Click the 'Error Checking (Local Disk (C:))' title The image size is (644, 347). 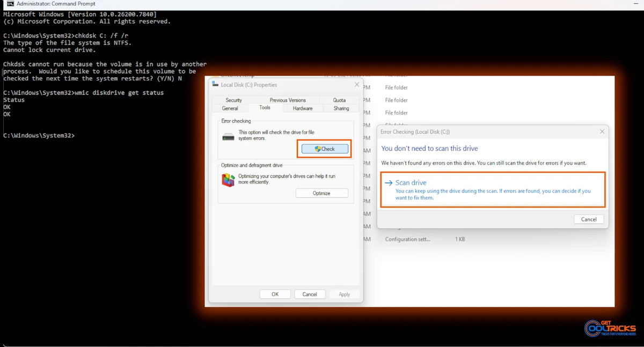tap(415, 131)
